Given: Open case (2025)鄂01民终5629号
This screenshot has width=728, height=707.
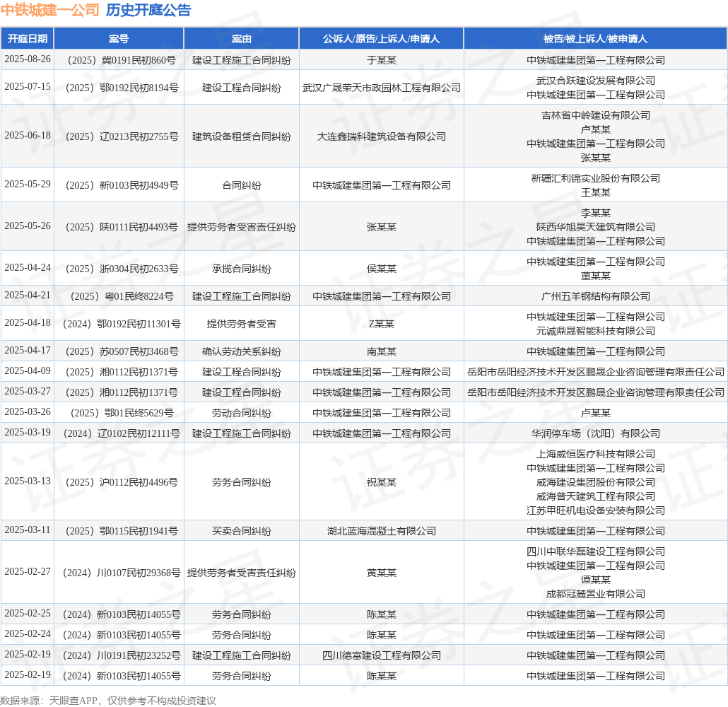Looking at the screenshot, I should pos(122,413).
